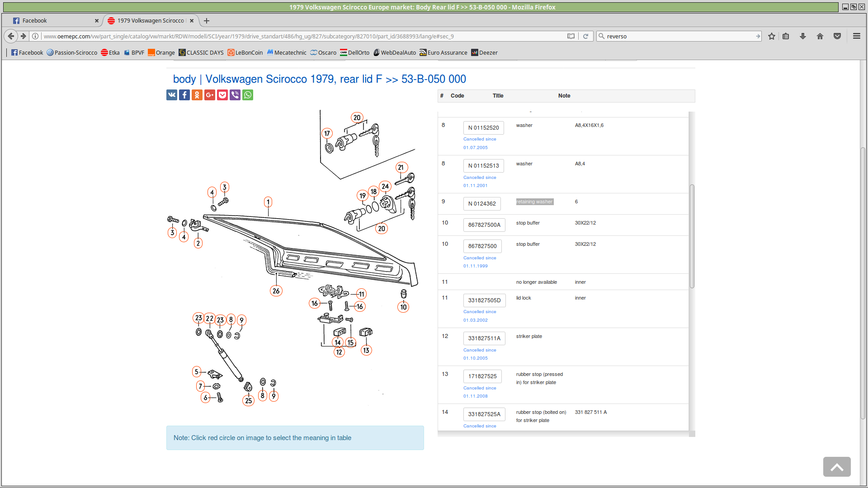The width and height of the screenshot is (868, 488).
Task: Save page to Pocket share icon
Action: pos(222,95)
